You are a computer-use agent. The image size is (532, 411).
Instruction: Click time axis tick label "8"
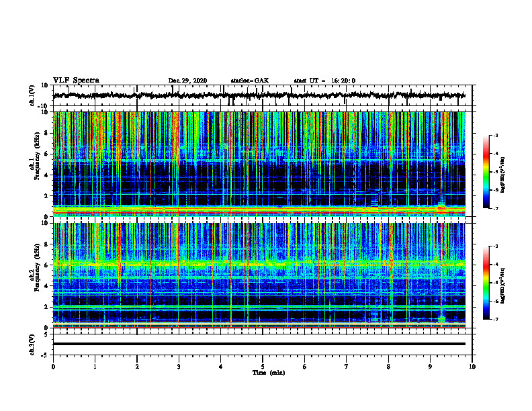(388, 367)
